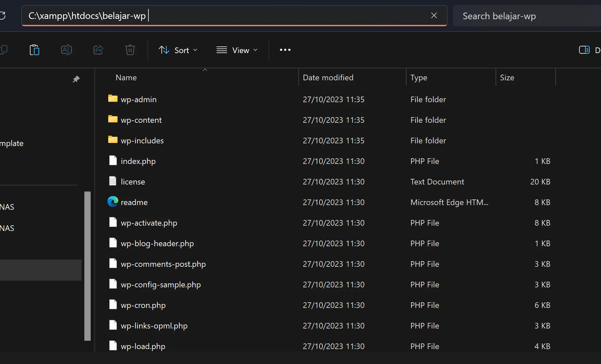
Task: Click the wp-load.php file icon
Action: coord(113,346)
